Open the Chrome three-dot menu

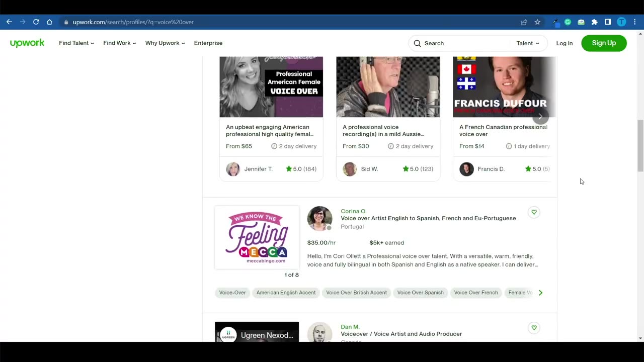point(635,22)
